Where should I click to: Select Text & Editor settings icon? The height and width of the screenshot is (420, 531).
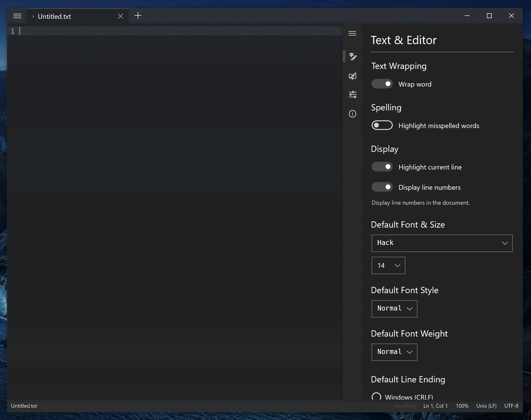pyautogui.click(x=353, y=57)
